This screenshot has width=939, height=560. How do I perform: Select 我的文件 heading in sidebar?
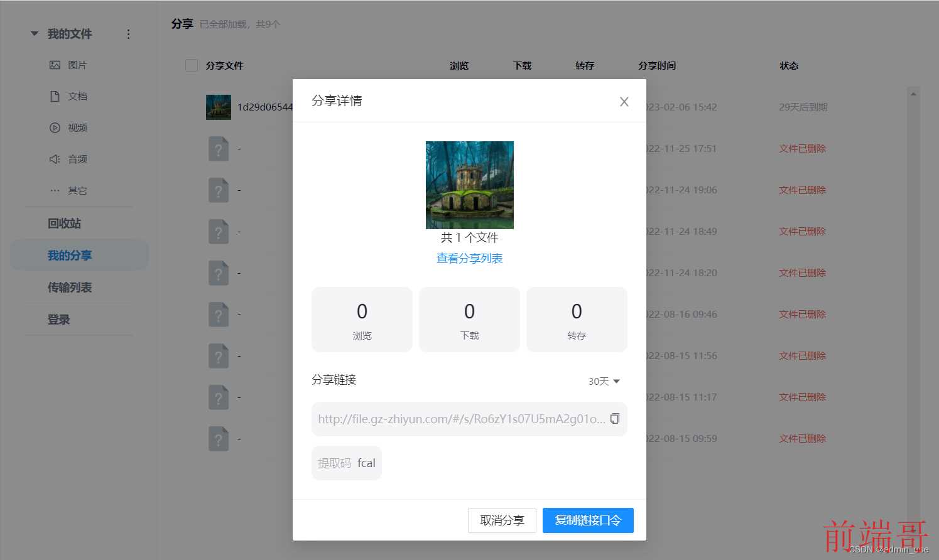tap(70, 34)
